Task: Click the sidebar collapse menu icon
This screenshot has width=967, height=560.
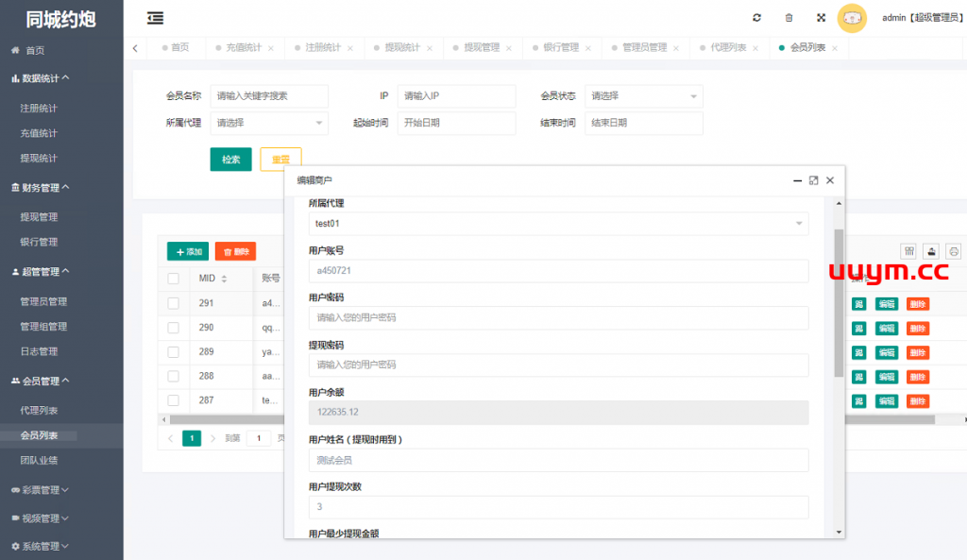Action: [x=155, y=18]
